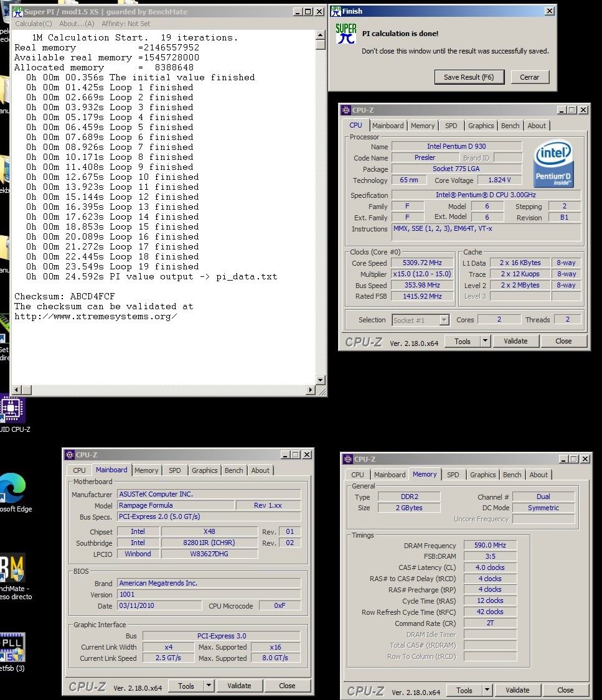Open the About...(A) menu in Super PI
The width and height of the screenshot is (602, 700).
coord(77,24)
